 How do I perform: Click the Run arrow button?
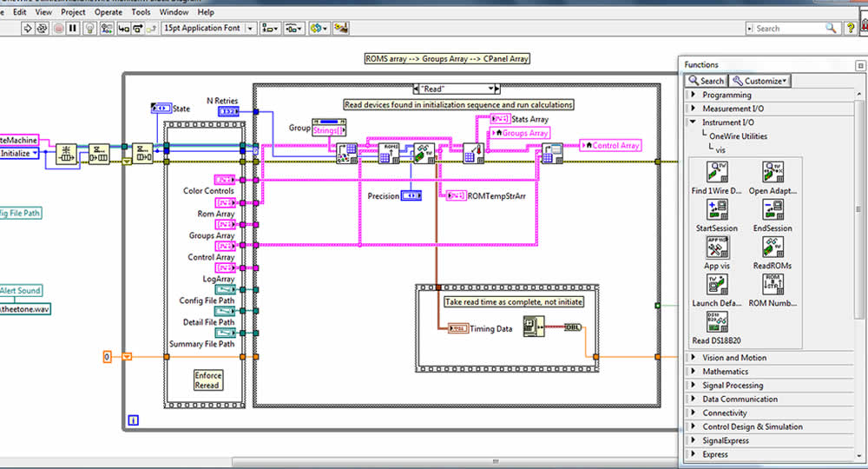click(27, 29)
